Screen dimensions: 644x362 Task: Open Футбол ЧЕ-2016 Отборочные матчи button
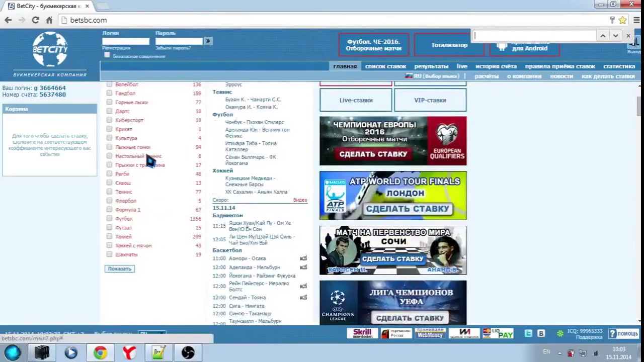point(374,45)
